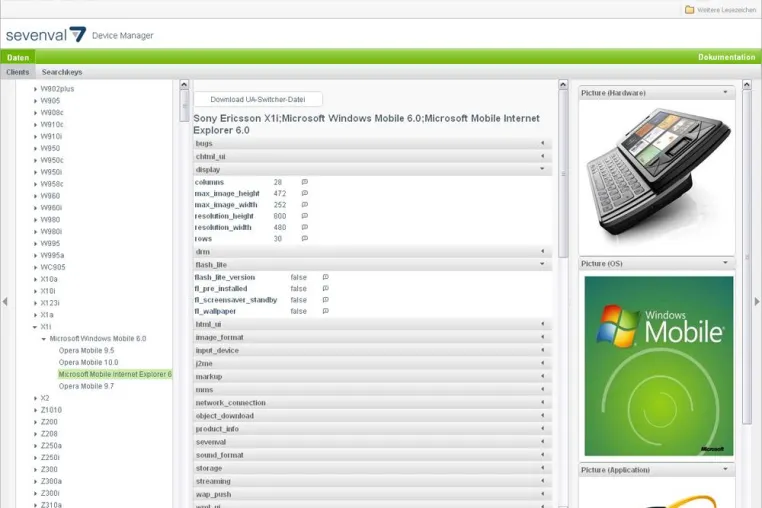Image resolution: width=762 pixels, height=508 pixels.
Task: Collapse Microsoft Windows Mobile 6.0 node
Action: 44,339
